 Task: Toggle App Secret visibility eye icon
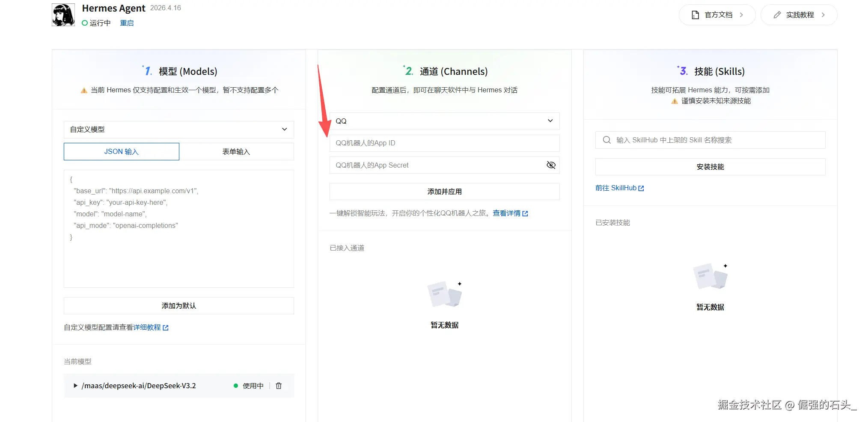coord(551,165)
